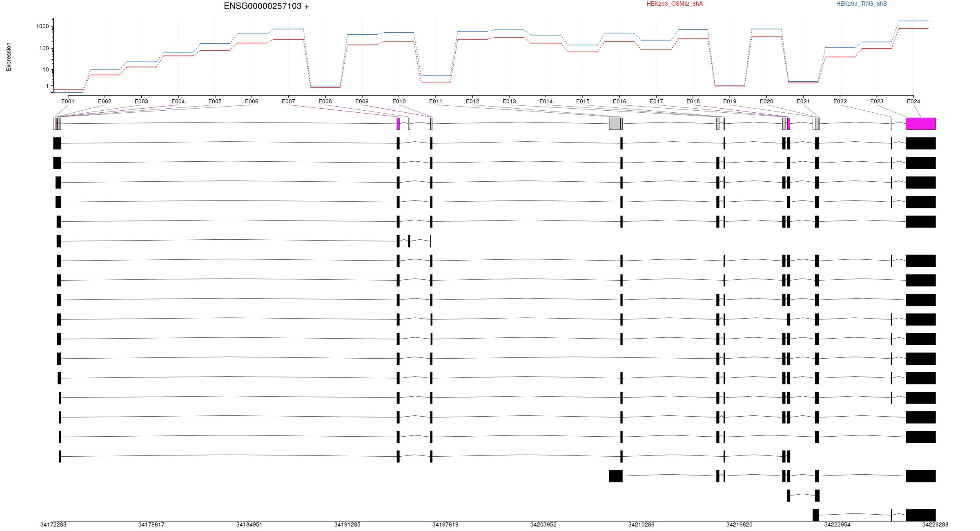Click genomic coordinate 34210286
Screen dimensions: 980x531
point(641,524)
